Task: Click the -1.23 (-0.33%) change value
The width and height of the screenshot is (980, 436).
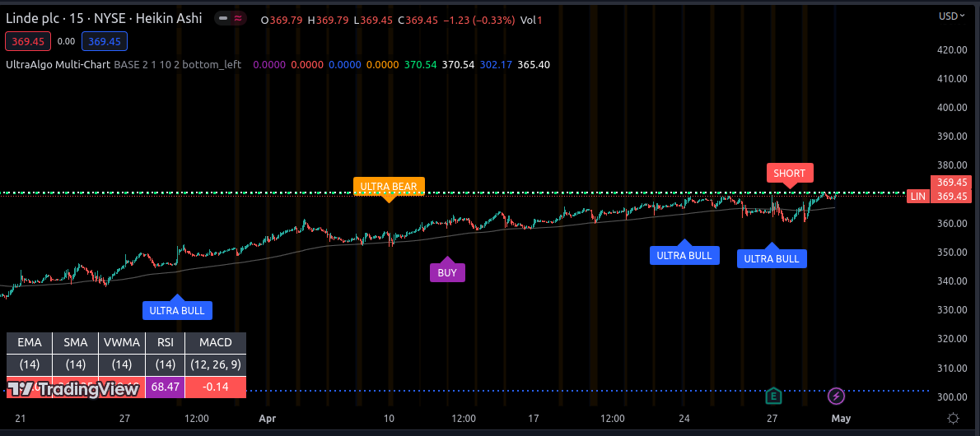Action: coord(479,20)
